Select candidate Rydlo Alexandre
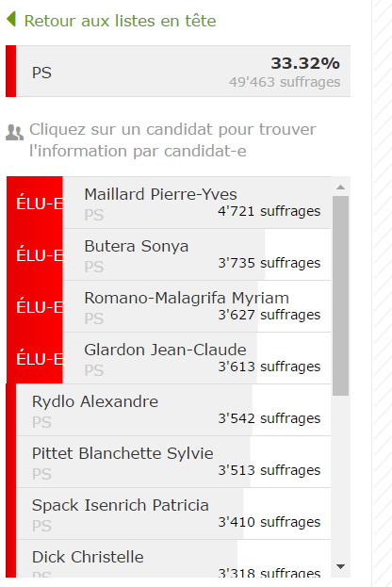Viewport: 392px width, 587px height. [173, 410]
